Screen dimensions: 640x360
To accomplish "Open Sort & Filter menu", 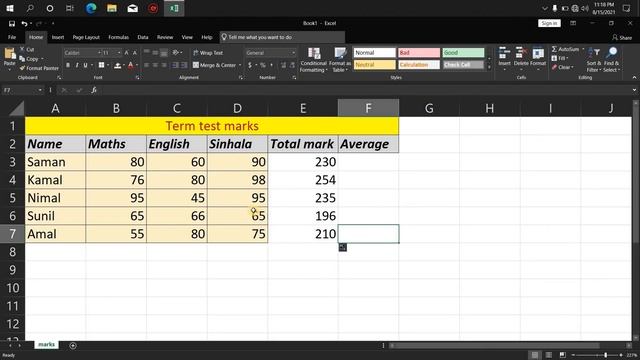I will point(594,60).
